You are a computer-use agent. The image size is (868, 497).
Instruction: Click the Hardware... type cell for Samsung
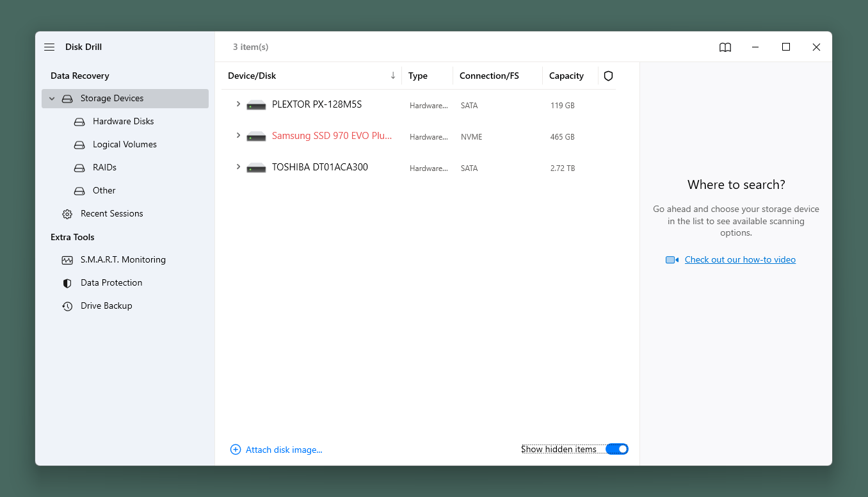[429, 137]
